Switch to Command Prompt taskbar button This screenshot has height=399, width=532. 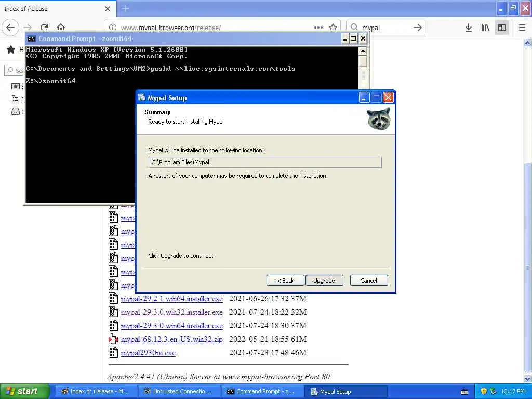pyautogui.click(x=262, y=391)
